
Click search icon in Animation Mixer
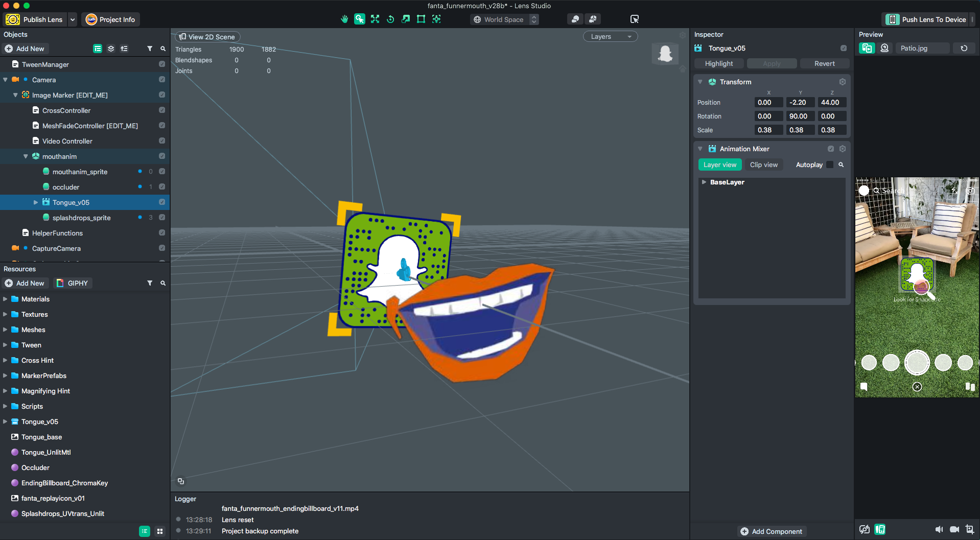(x=841, y=165)
